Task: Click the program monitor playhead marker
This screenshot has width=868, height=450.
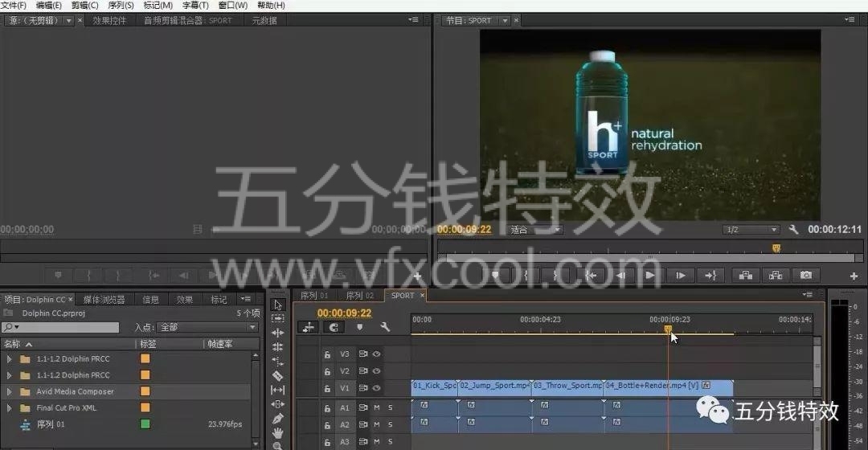Action: click(776, 248)
